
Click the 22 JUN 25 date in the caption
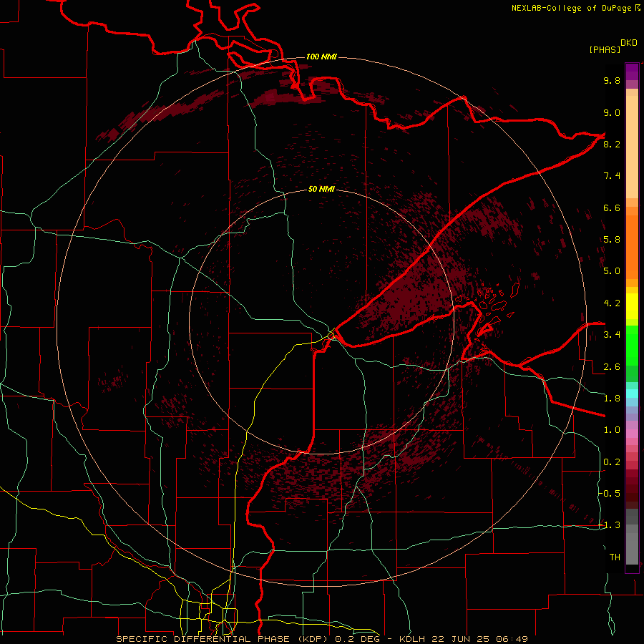(462, 639)
